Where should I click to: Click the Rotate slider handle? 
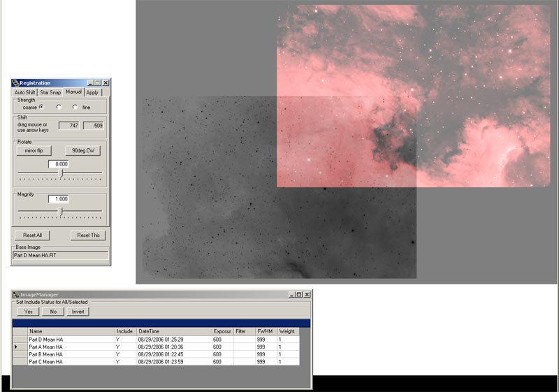coord(61,173)
